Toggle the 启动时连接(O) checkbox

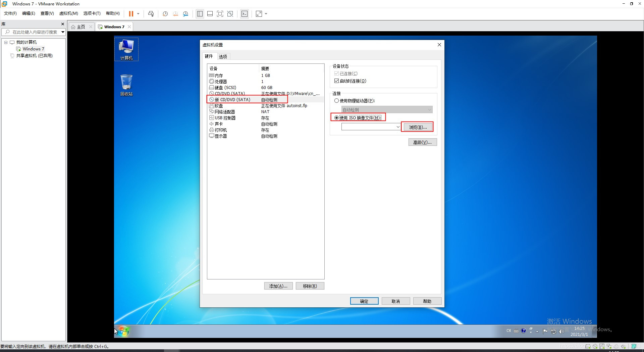(336, 81)
